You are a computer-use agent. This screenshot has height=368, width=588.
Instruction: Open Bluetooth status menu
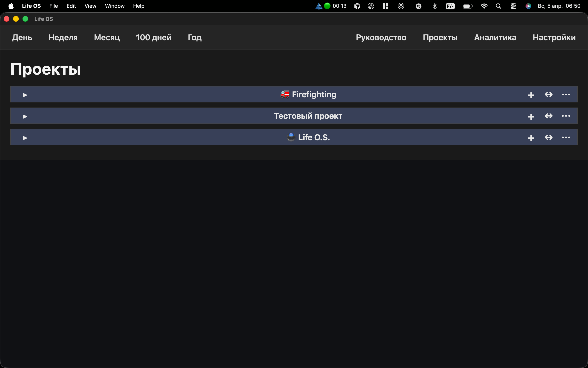435,6
